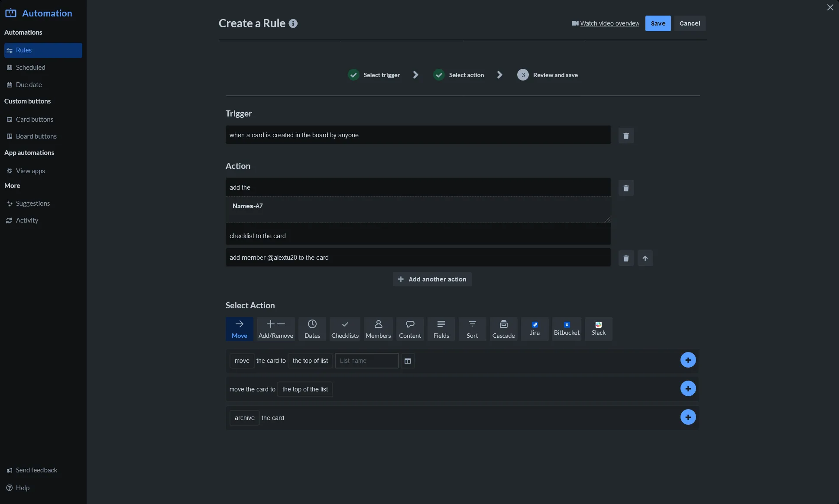Open the Add/Remove action category
Screen dimensions: 839x504
276,329
